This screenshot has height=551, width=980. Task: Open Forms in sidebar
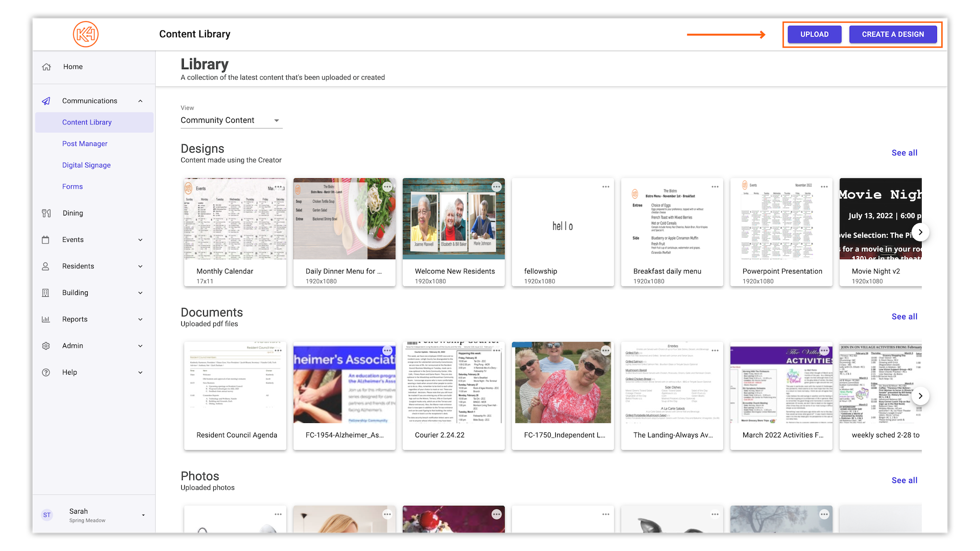tap(73, 187)
